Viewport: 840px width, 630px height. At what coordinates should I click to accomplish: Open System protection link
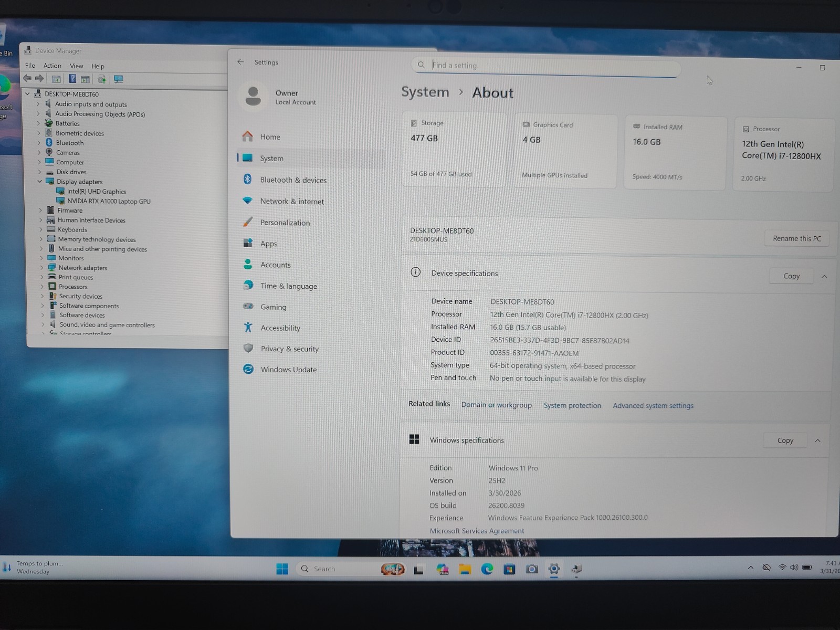point(572,405)
